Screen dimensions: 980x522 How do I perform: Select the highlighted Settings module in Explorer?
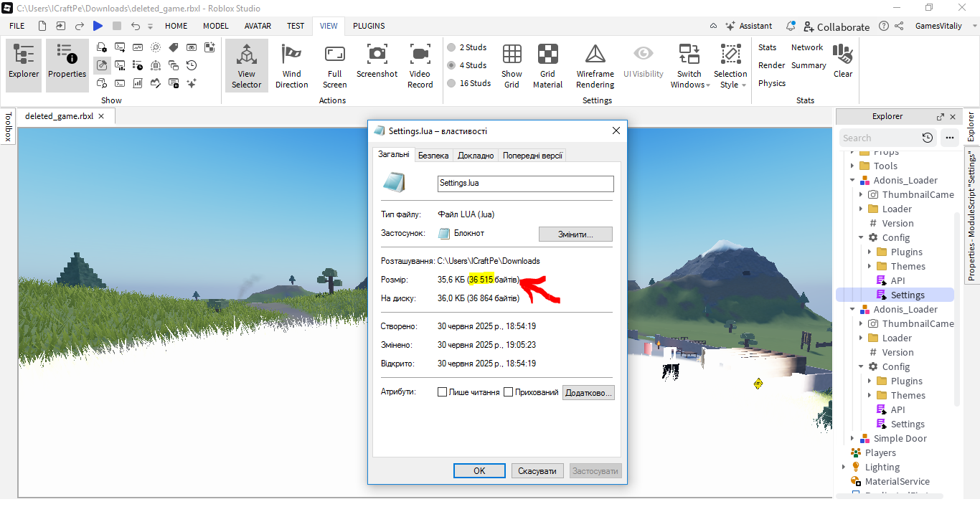[x=895, y=295]
